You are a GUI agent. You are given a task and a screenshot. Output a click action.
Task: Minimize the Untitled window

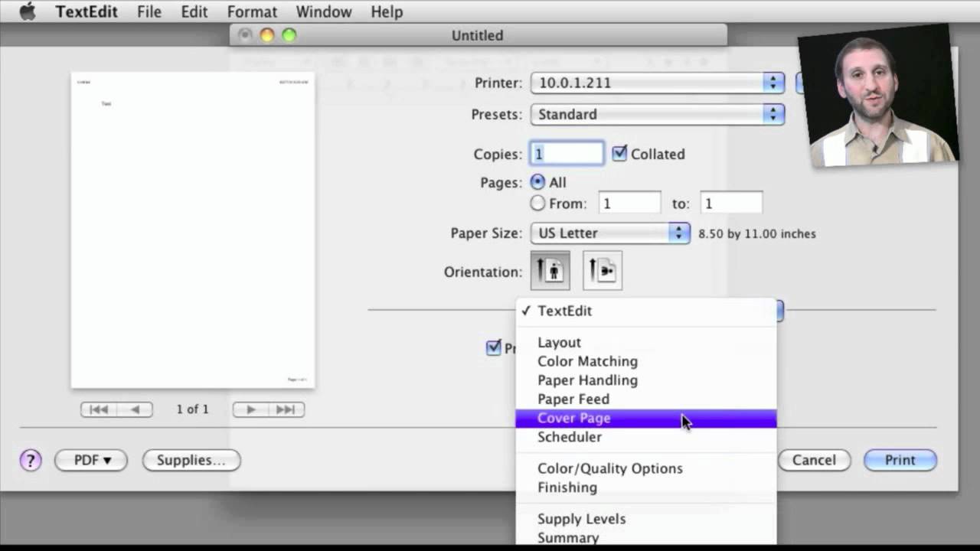266,35
